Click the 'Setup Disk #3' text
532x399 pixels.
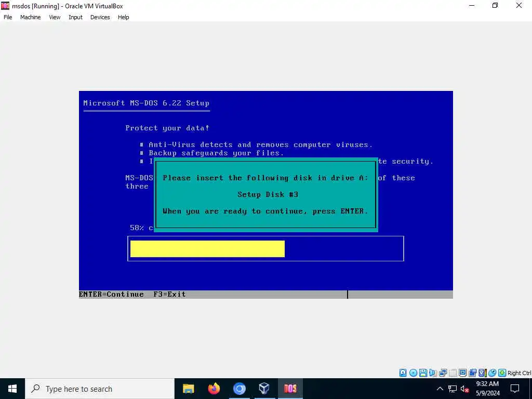(268, 194)
